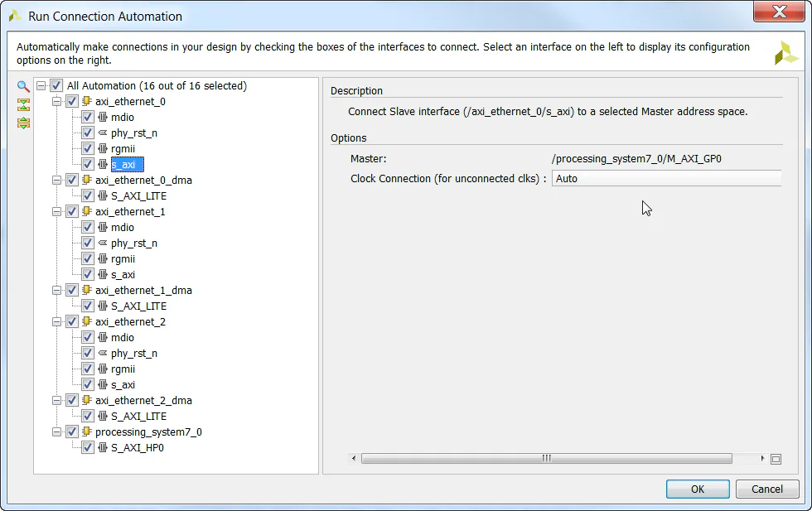Click the collapse all tree icon
The width and height of the screenshot is (812, 511).
point(22,105)
